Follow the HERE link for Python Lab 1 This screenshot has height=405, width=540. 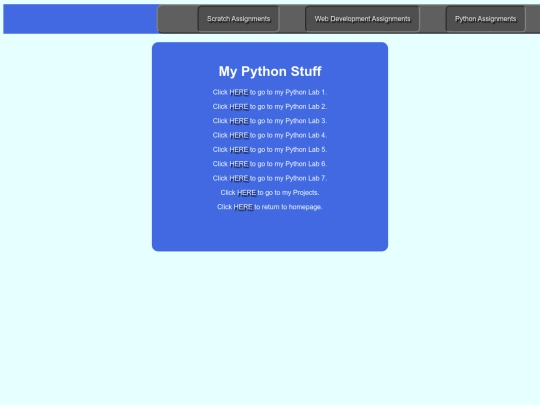pyautogui.click(x=239, y=92)
